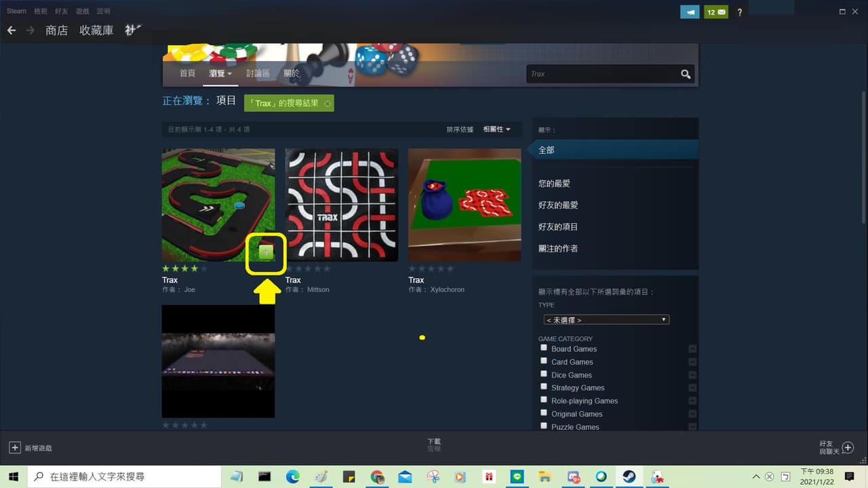Open the 12 unread notifications inbox

coord(715,12)
